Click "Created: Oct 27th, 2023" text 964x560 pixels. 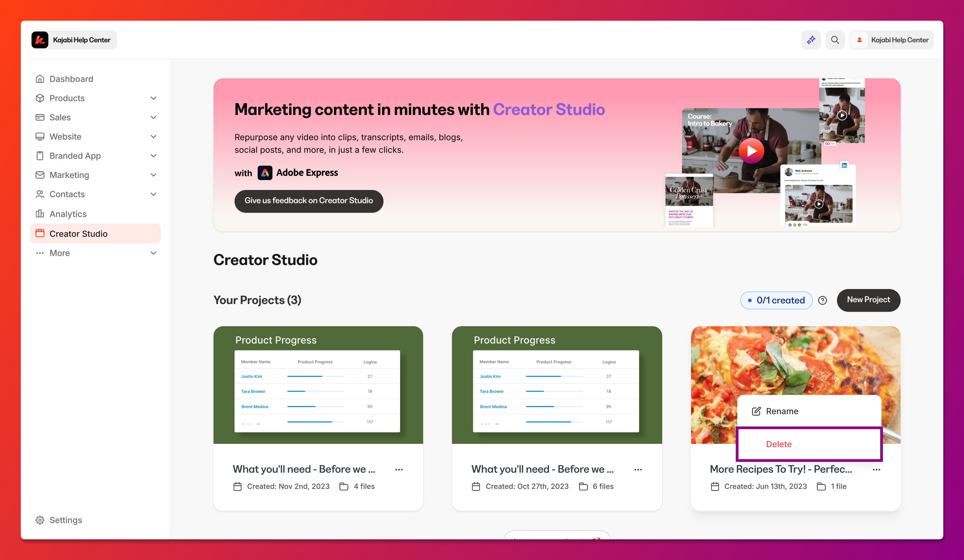click(x=527, y=486)
